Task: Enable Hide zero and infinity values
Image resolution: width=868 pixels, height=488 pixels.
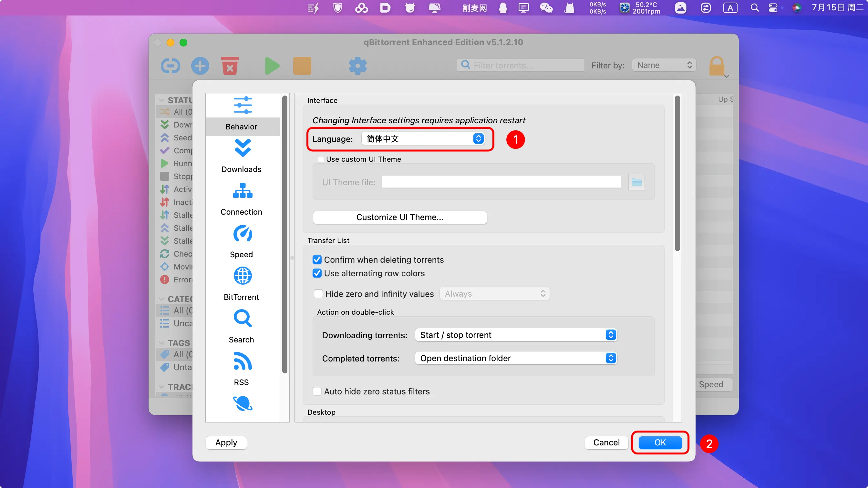Action: coord(318,294)
